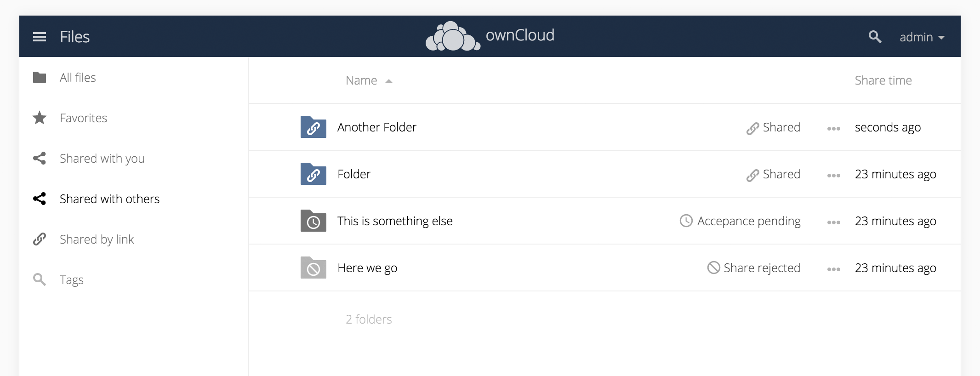Click the link-folder icon of the row named just Folder
980x376 pixels.
coord(313,174)
